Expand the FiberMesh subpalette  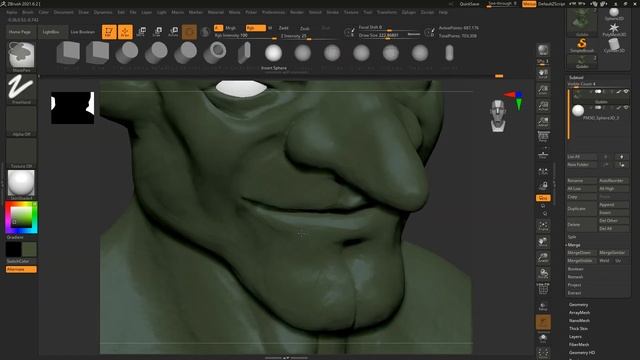(579, 344)
